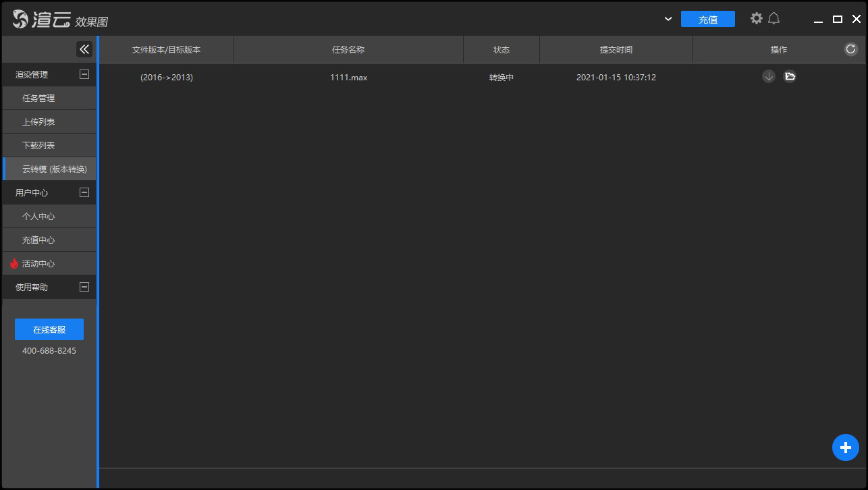868x490 pixels.
Task: Click the 在线客服 button
Action: [49, 329]
